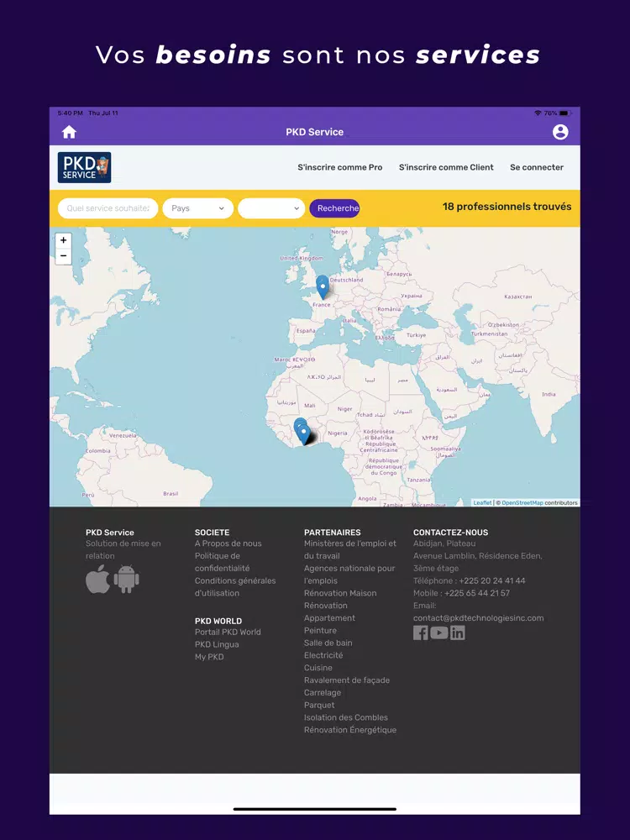Open the empty dropdown next to Pays

[271, 208]
